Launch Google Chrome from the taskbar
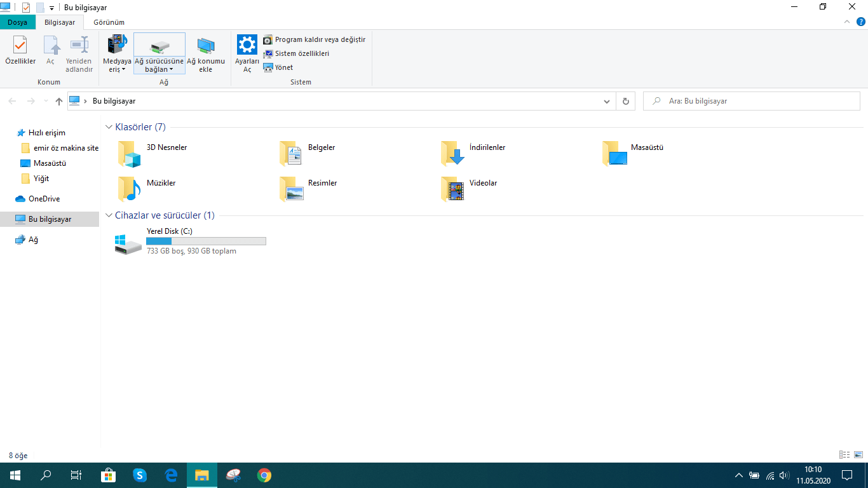Screen dimensions: 868x488 coord(264,475)
